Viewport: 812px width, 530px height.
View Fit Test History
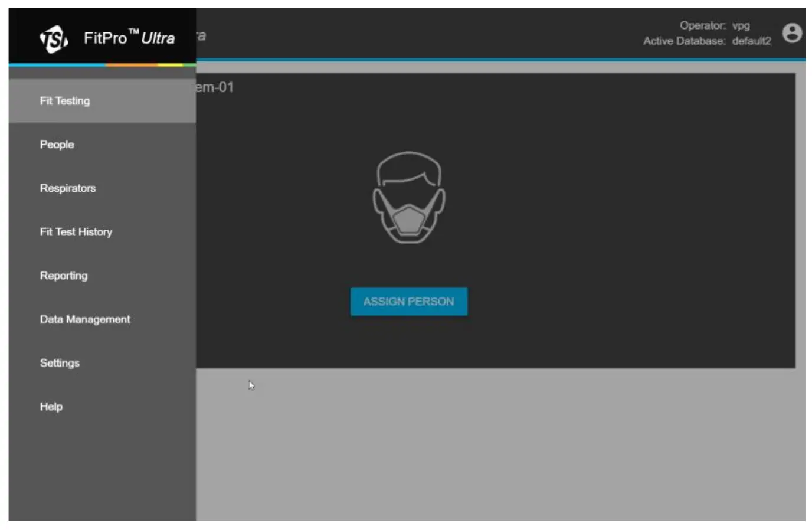(x=76, y=232)
